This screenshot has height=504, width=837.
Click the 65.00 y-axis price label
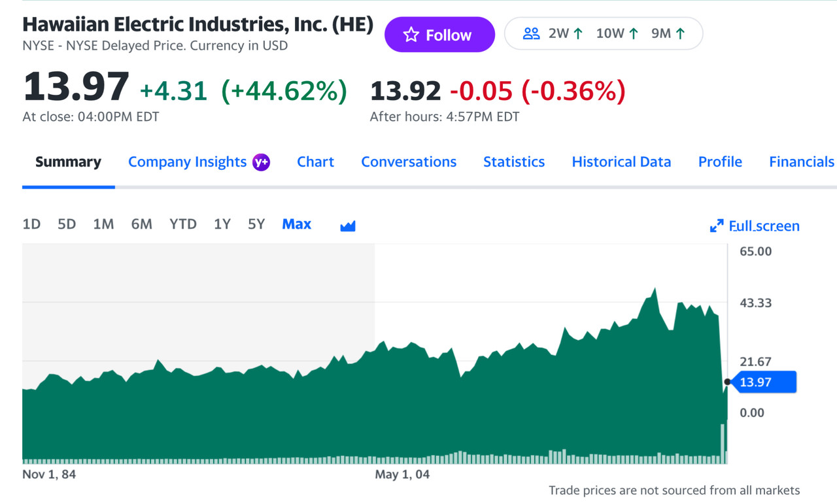coord(755,251)
